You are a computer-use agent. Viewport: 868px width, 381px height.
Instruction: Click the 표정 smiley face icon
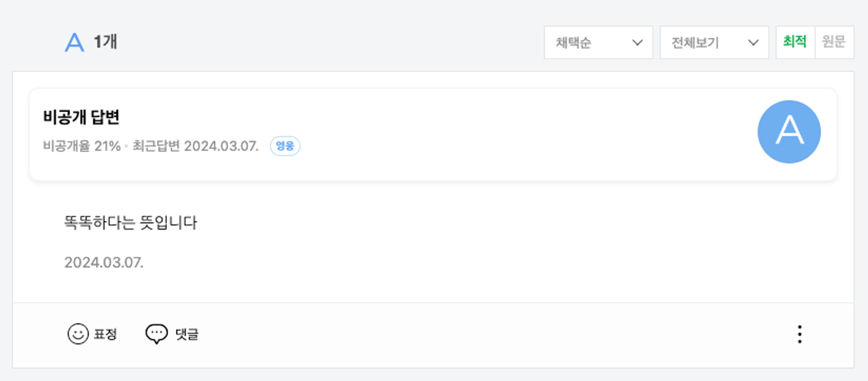tap(78, 333)
